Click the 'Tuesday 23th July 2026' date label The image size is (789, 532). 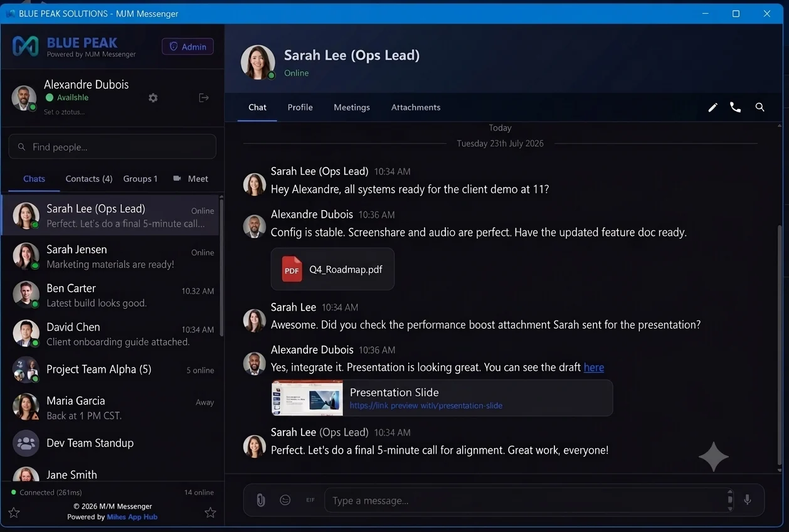coord(500,144)
